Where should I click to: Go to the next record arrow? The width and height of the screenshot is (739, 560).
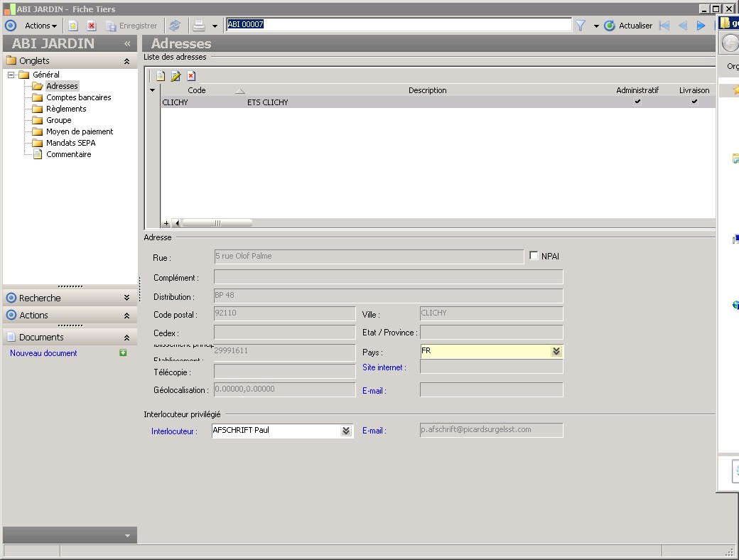(701, 26)
